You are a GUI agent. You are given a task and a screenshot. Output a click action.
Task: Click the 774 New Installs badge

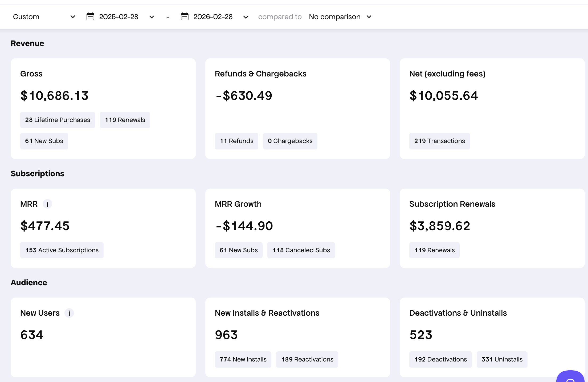point(243,359)
